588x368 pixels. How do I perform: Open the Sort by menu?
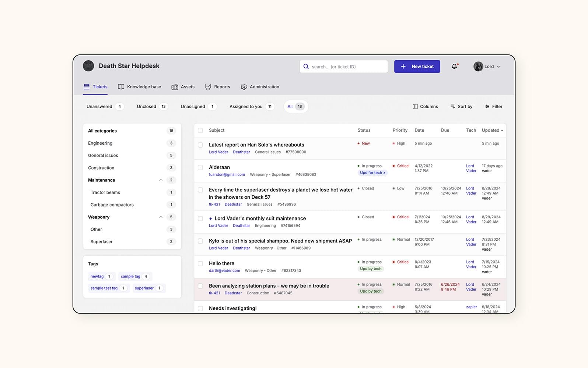pos(461,106)
